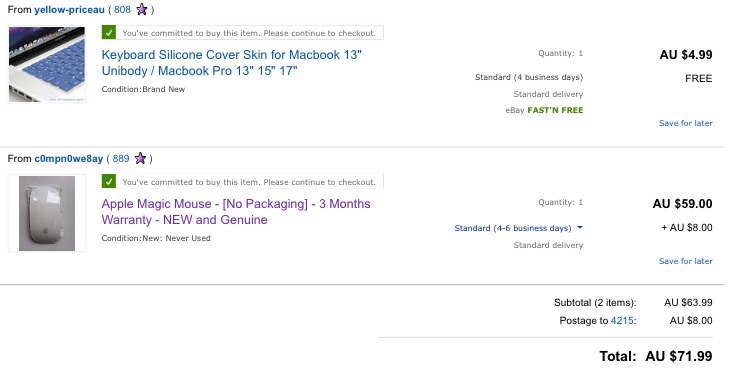Open Keyboard Silicone Cover Skin listing title

(232, 63)
